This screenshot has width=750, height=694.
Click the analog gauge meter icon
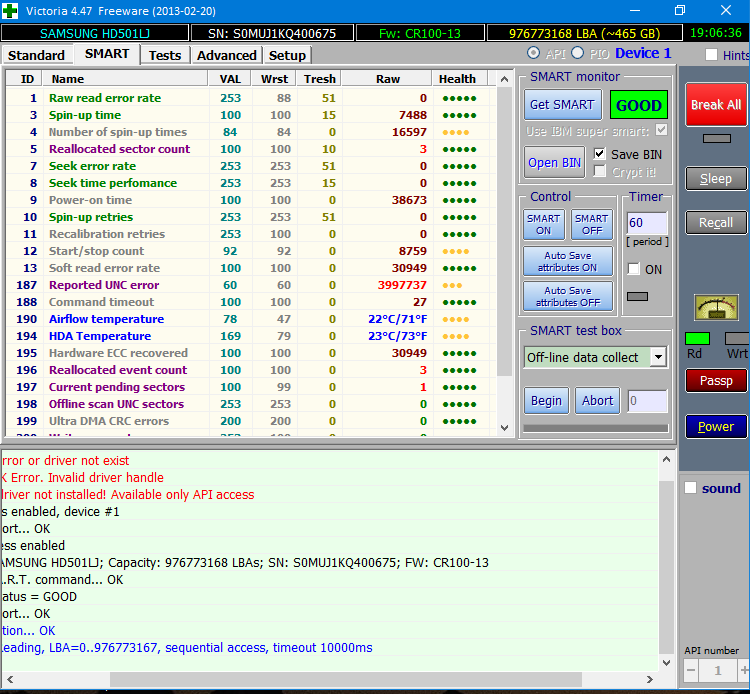[x=716, y=308]
